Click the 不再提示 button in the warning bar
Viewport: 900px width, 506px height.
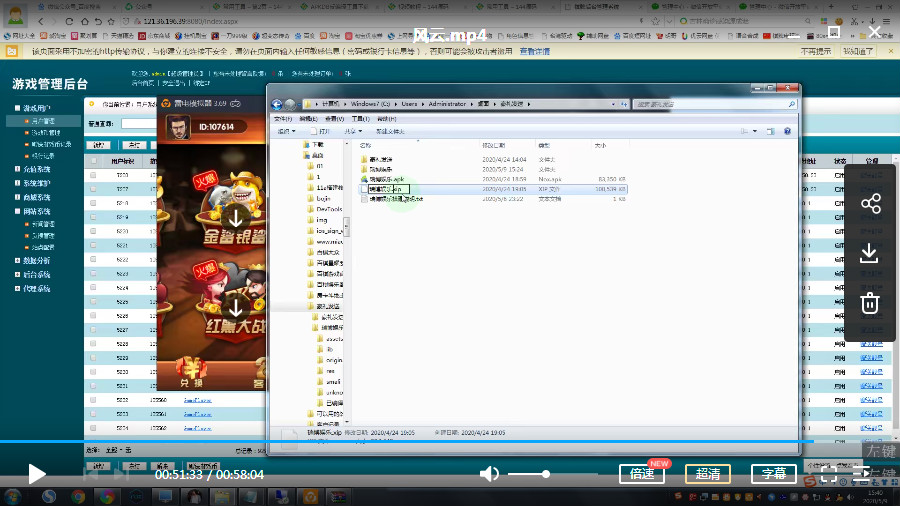point(816,51)
